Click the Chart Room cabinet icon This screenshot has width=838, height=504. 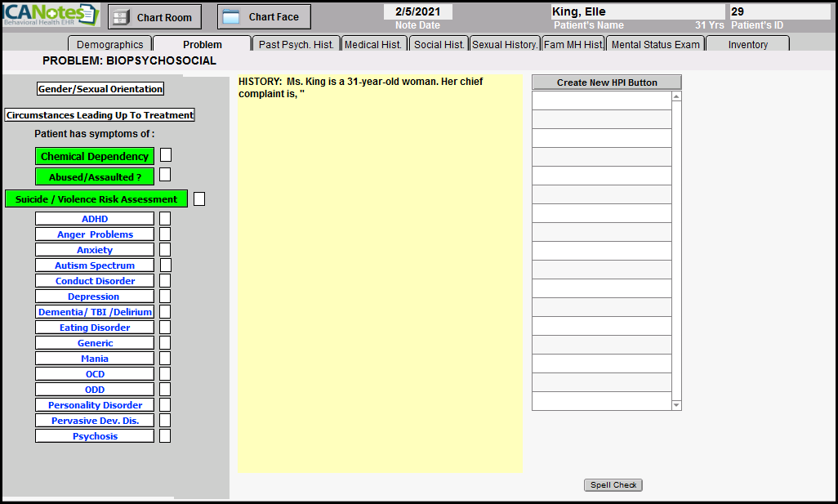(x=120, y=17)
